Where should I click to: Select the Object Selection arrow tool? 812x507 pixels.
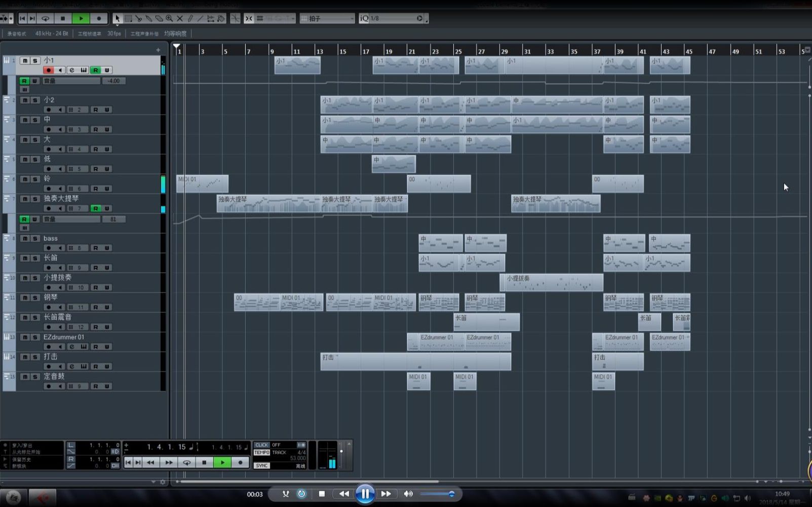point(118,18)
